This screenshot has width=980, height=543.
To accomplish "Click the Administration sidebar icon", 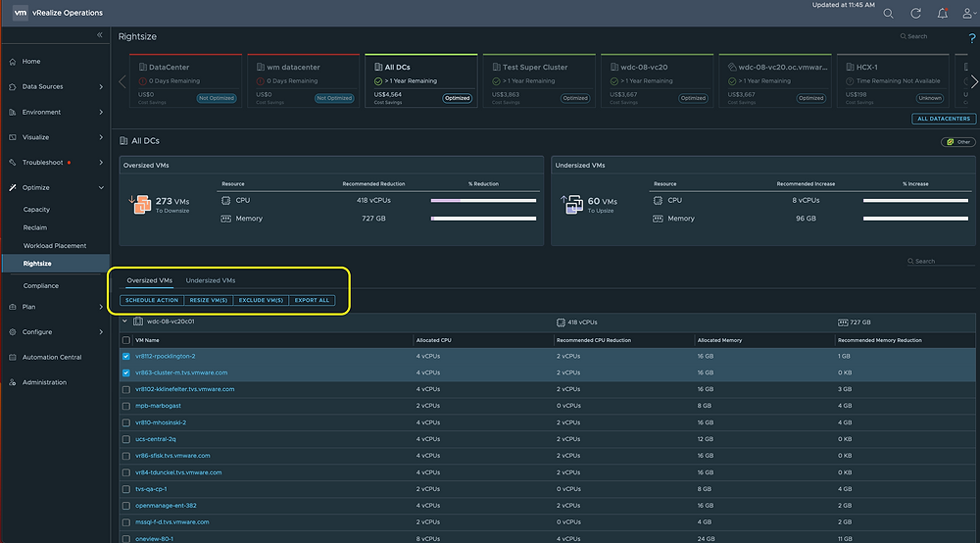I will click(13, 382).
